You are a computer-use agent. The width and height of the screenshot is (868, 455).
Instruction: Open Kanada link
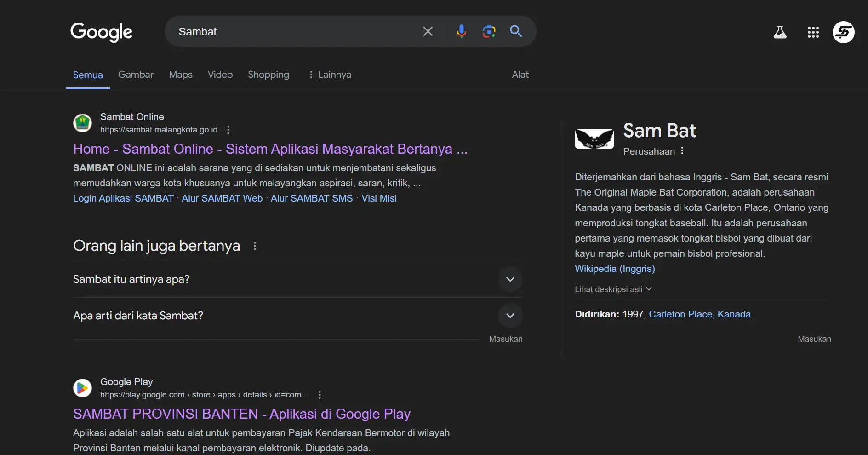(734, 314)
